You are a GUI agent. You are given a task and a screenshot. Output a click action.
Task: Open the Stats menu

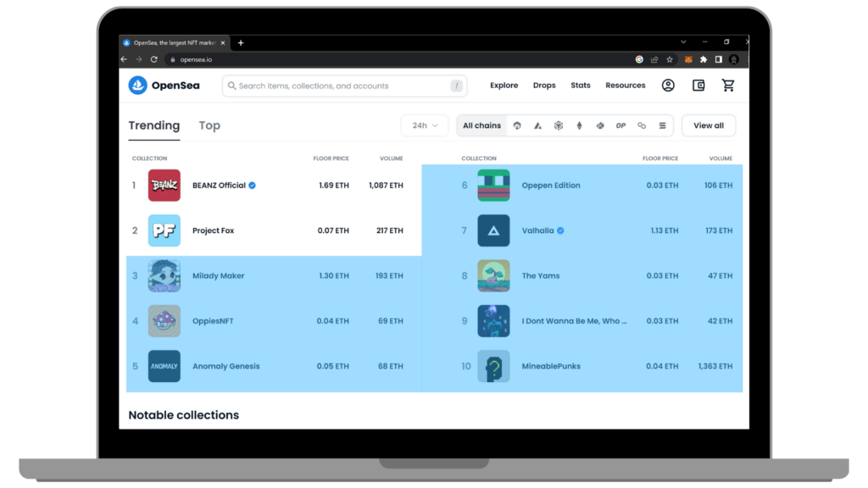pos(581,86)
